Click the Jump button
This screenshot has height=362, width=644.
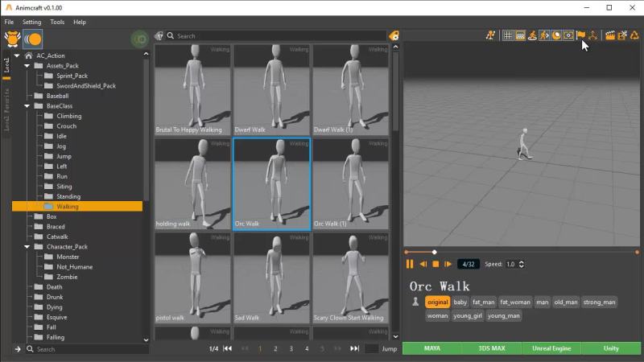click(390, 348)
